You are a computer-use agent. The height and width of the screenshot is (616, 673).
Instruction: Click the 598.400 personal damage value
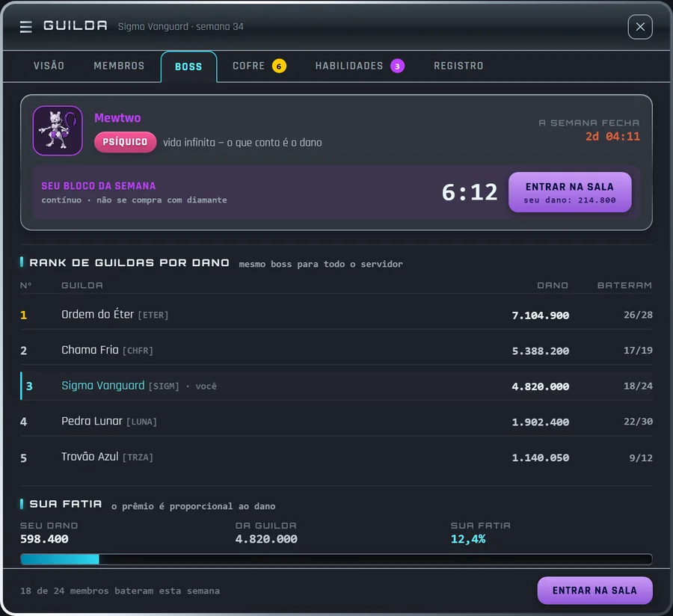click(x=44, y=539)
